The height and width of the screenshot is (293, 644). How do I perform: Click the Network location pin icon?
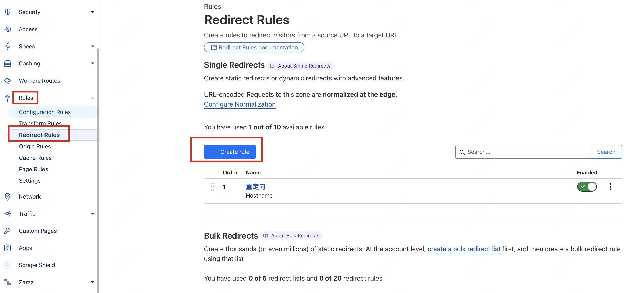click(x=8, y=196)
